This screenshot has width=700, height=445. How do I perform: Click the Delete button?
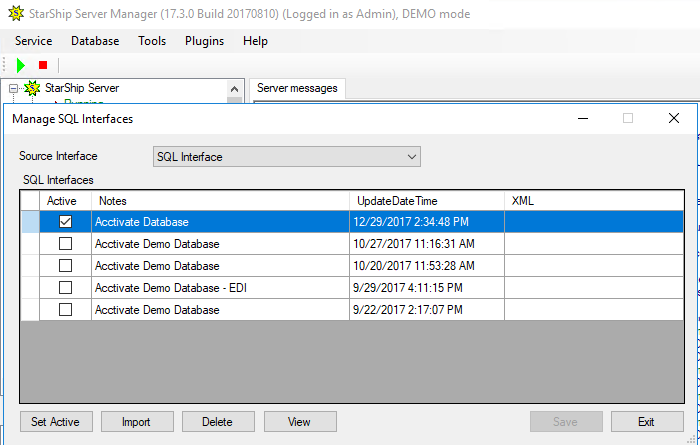tap(218, 422)
